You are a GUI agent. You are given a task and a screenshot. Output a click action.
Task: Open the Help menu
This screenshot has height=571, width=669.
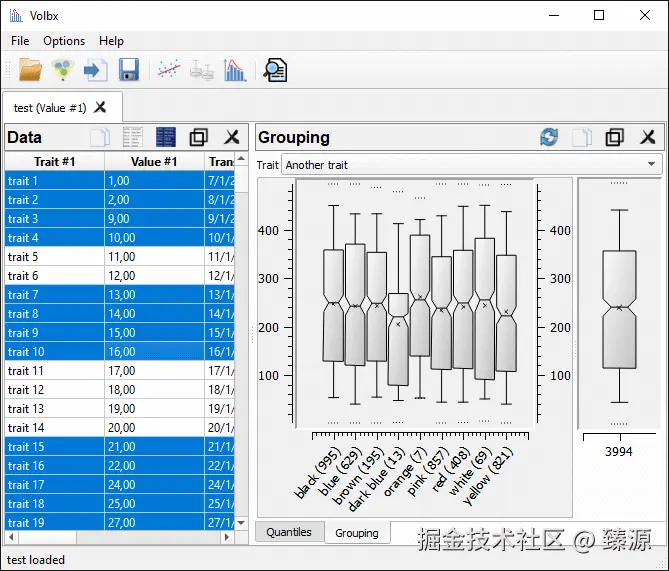pyautogui.click(x=111, y=41)
